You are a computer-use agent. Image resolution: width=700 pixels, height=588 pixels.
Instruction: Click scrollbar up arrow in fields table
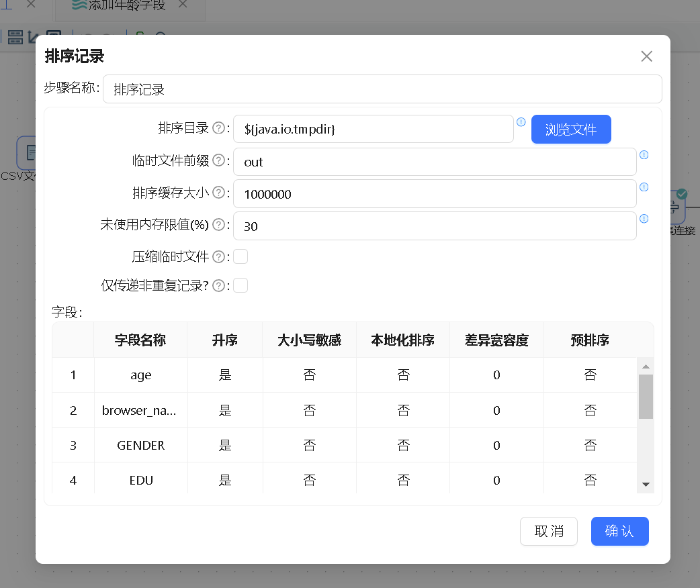[x=646, y=366]
